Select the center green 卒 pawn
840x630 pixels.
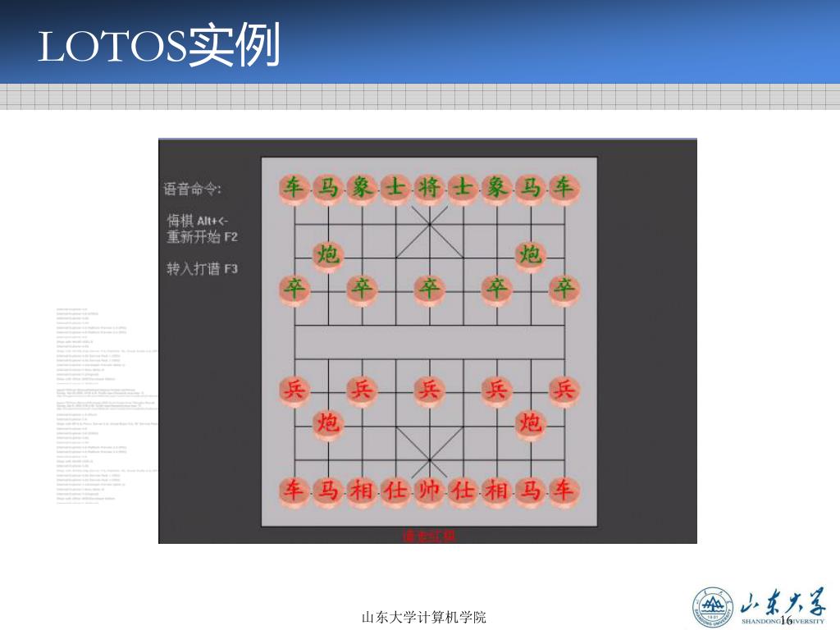(429, 290)
